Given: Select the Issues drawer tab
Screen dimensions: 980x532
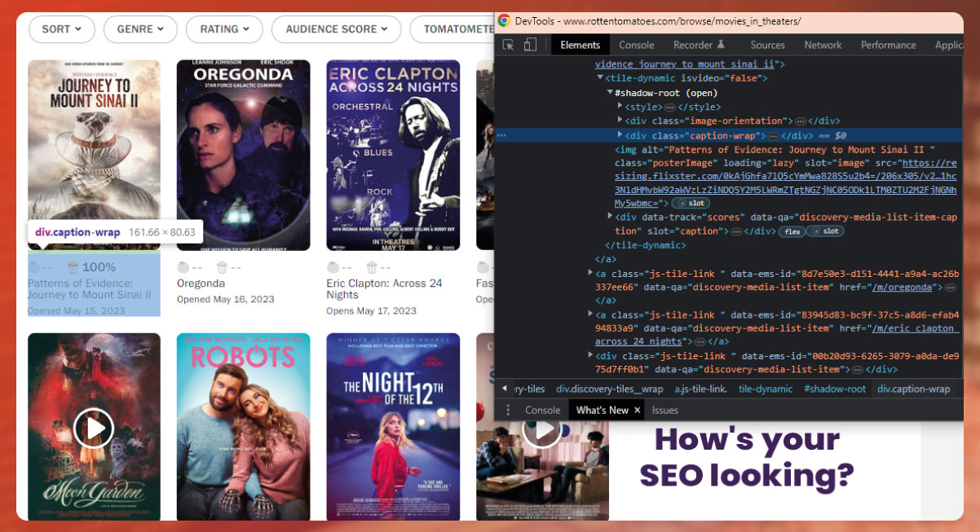Looking at the screenshot, I should tap(664, 410).
